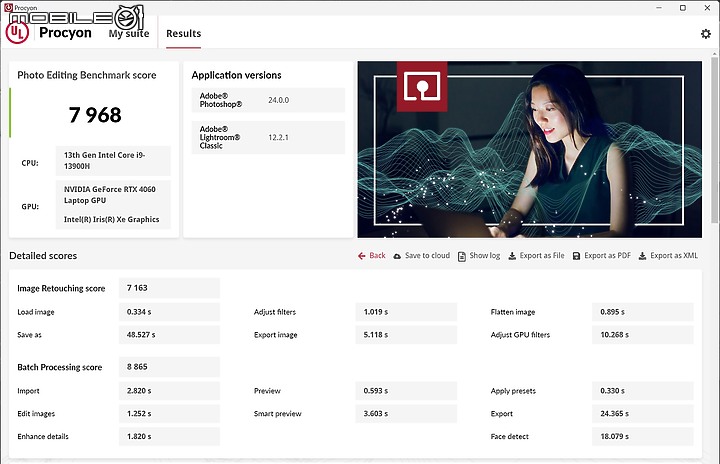Open the Show log label

tap(484, 255)
